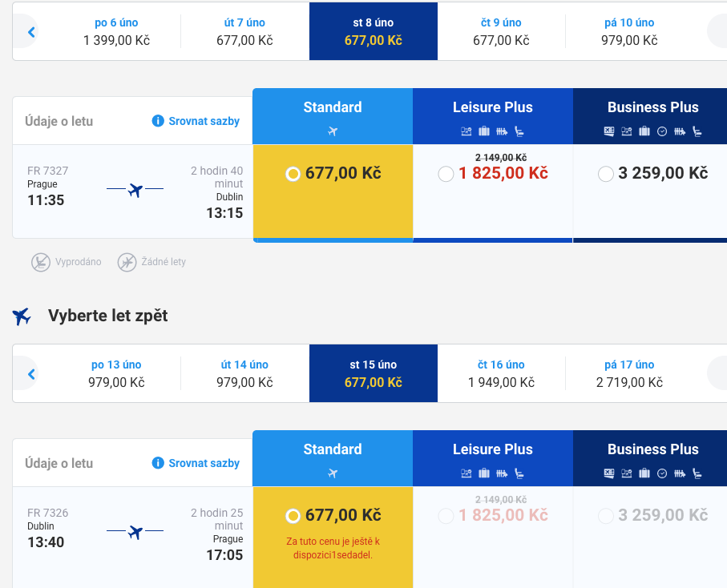Switch return date to po 13 úno
The height and width of the screenshot is (588, 727).
116,373
